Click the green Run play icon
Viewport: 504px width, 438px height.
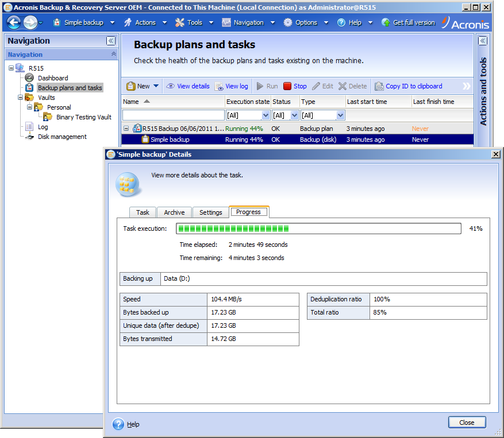coord(260,86)
